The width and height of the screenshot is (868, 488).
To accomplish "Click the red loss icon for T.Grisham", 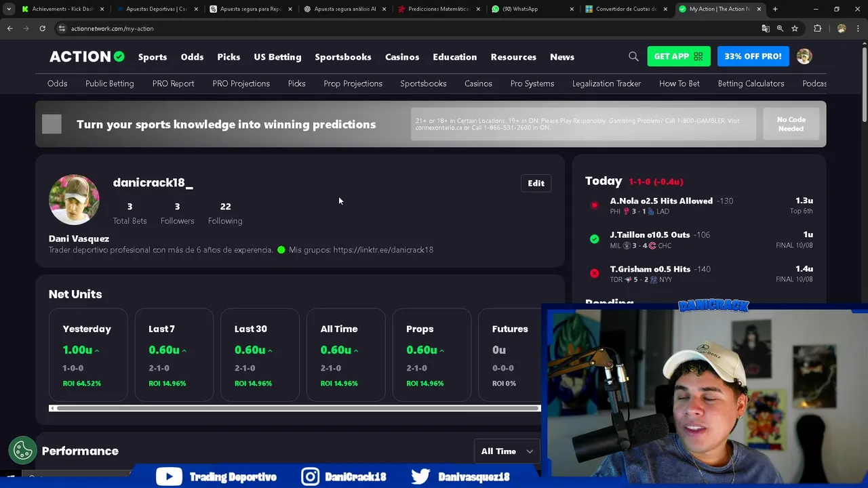I will pyautogui.click(x=595, y=273).
